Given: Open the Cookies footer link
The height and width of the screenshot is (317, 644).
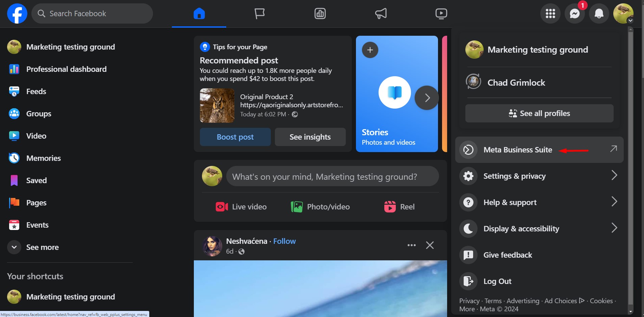Looking at the screenshot, I should [x=601, y=301].
